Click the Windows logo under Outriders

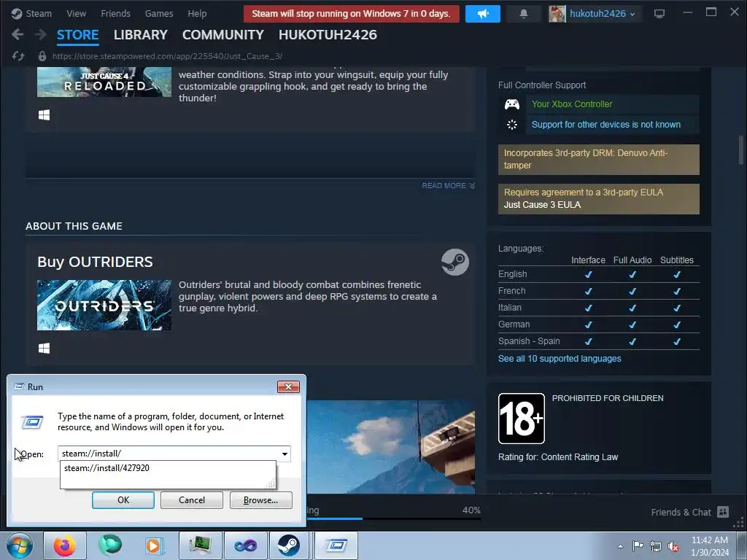(44, 348)
